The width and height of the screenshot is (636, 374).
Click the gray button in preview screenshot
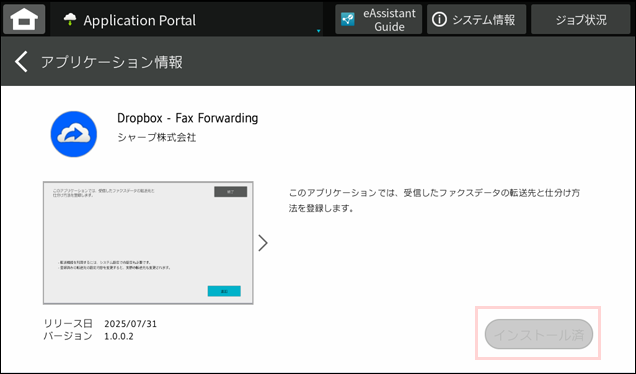click(230, 191)
